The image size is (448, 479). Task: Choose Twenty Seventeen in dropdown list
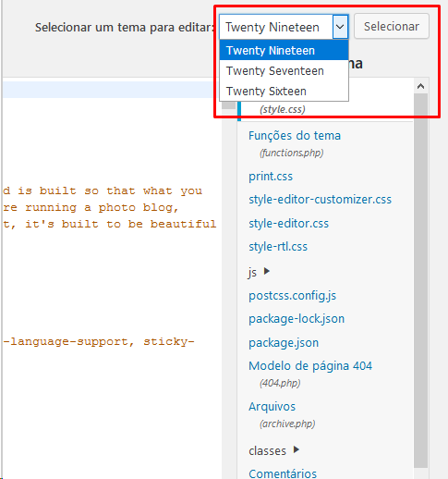click(284, 71)
